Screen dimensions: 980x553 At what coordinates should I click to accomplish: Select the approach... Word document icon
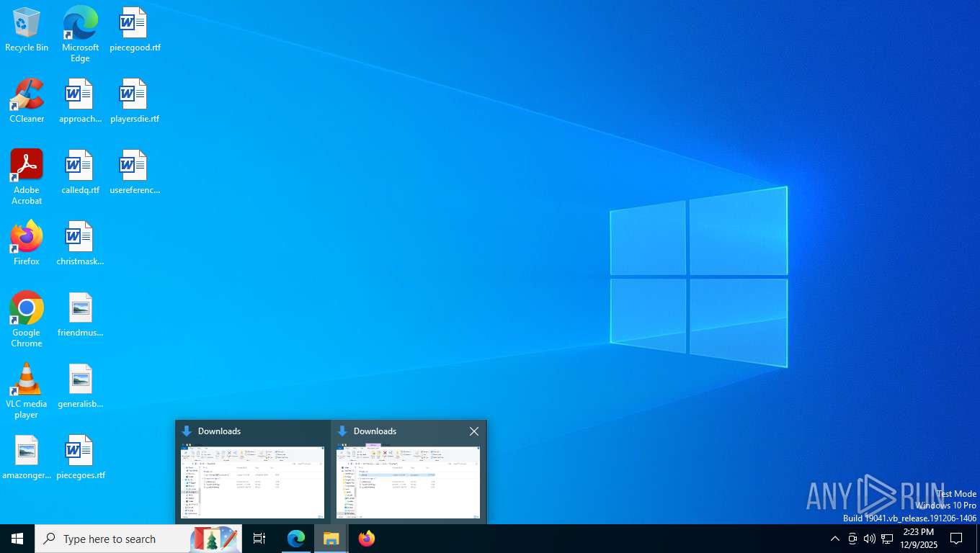click(80, 101)
